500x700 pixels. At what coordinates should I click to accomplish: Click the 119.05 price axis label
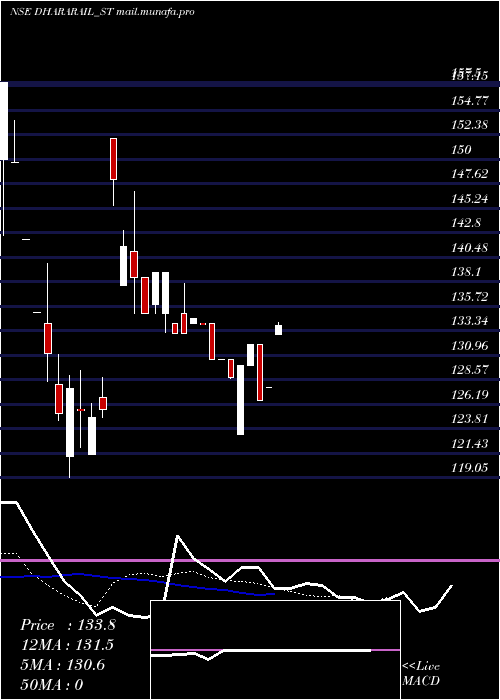pos(469,467)
